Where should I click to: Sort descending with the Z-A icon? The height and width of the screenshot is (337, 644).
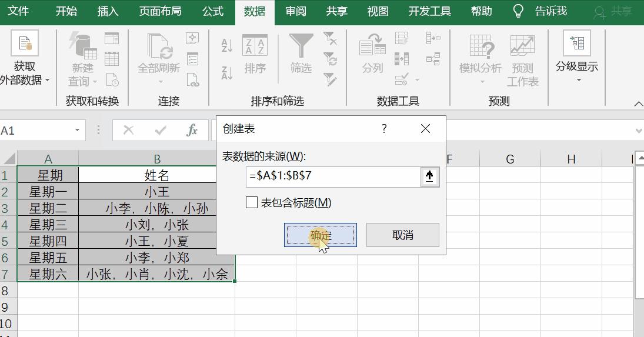coord(226,72)
